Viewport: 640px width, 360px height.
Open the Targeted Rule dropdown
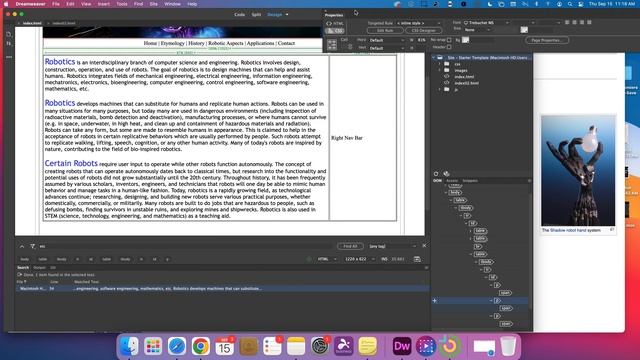coord(418,23)
